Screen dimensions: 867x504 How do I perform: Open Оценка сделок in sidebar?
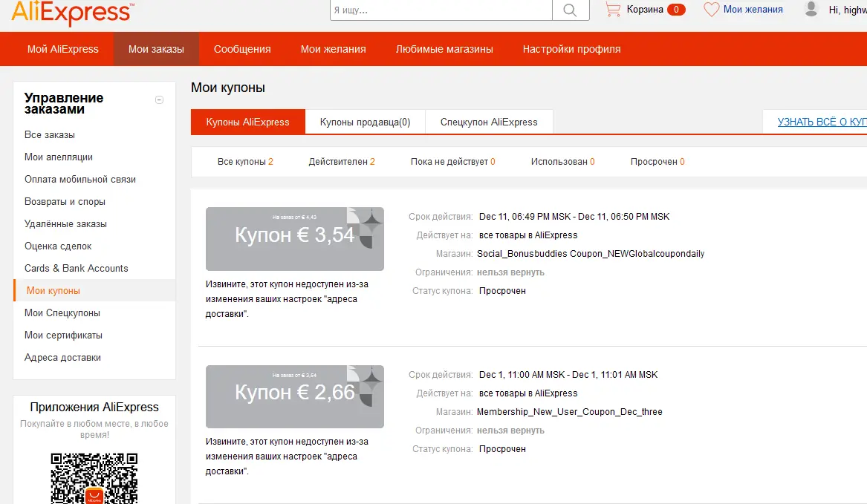58,246
